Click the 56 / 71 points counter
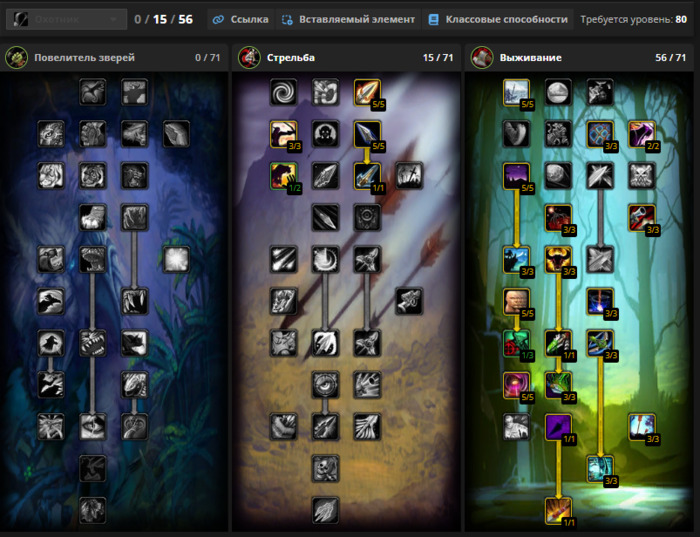Image resolution: width=700 pixels, height=537 pixels. (670, 58)
